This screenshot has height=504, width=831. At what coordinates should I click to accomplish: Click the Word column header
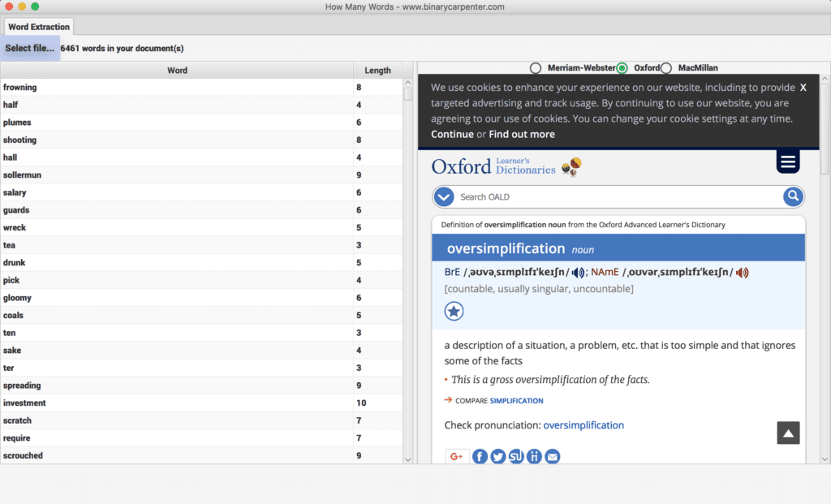[177, 70]
